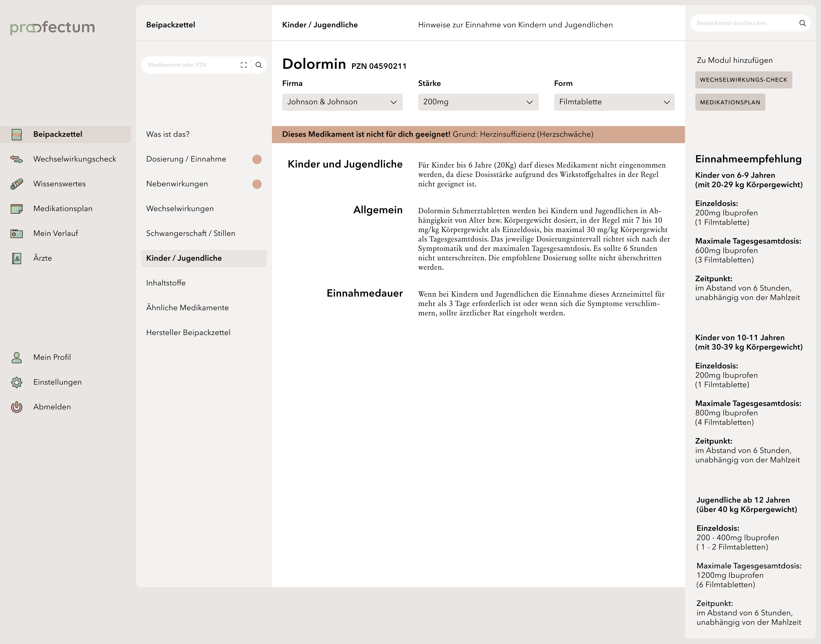Click the Ärzte contact book icon
This screenshot has width=821, height=644.
(17, 258)
